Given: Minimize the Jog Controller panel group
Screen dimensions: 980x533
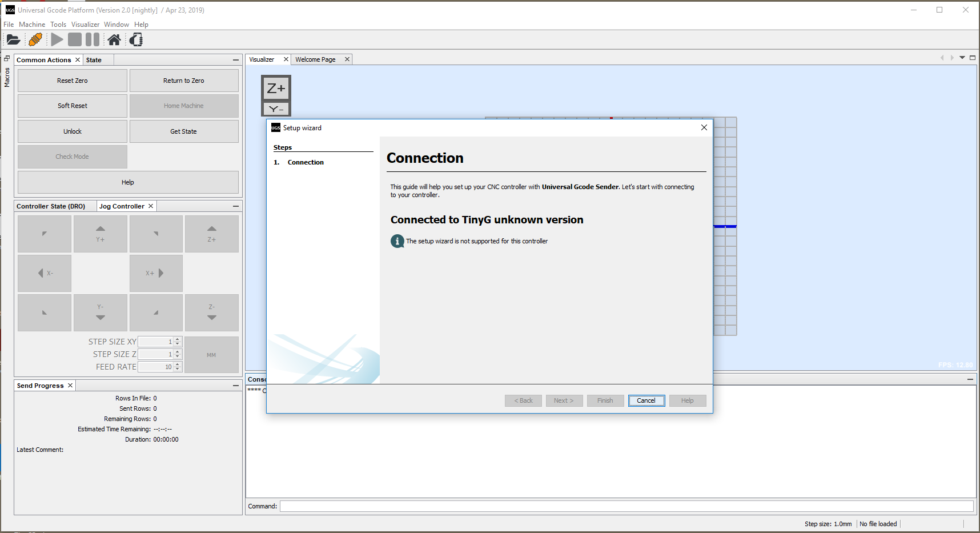Looking at the screenshot, I should click(236, 206).
